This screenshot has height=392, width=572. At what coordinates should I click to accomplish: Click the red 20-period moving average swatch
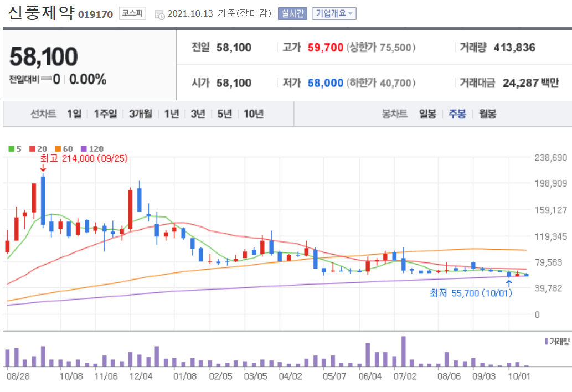coord(32,149)
